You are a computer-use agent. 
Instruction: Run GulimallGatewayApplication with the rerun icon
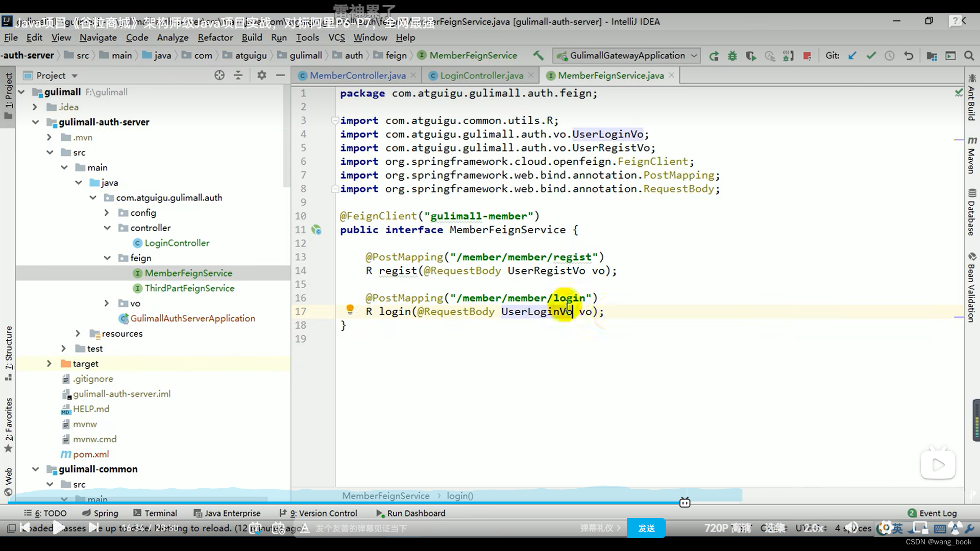[x=714, y=56]
